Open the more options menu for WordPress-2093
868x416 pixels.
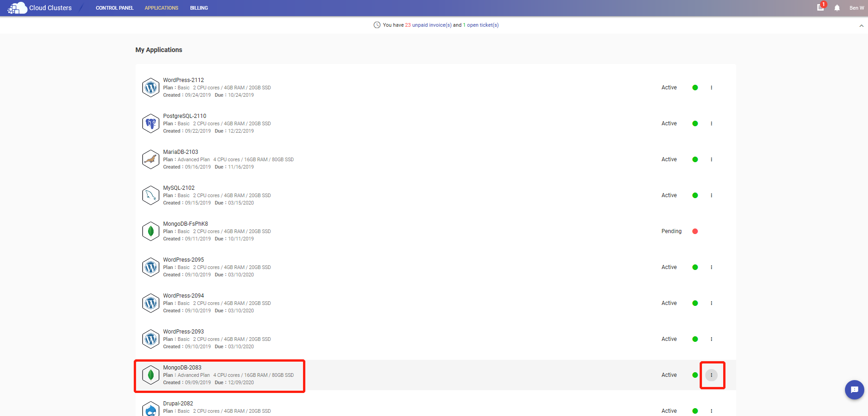coord(711,339)
